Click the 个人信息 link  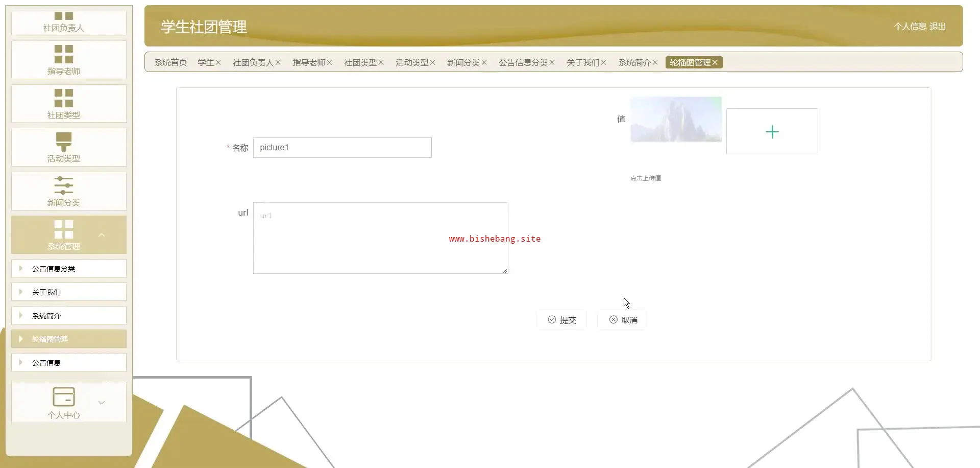tap(910, 26)
